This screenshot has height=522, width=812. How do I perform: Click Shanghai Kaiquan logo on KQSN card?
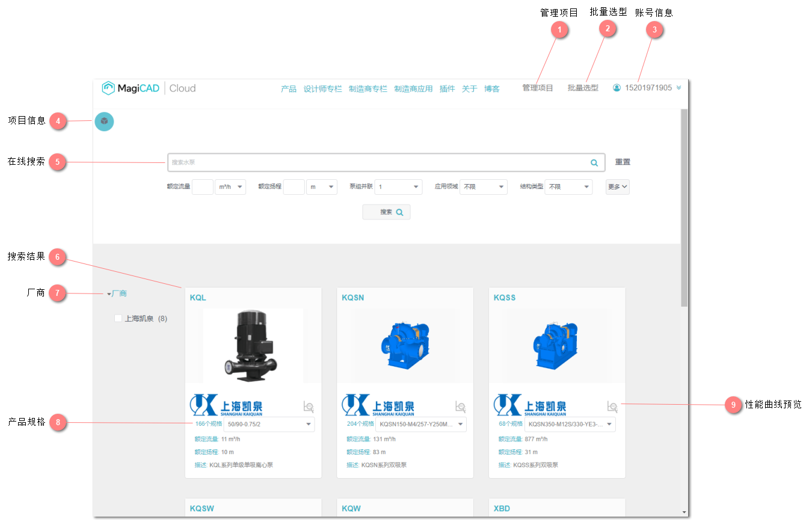pyautogui.click(x=378, y=405)
